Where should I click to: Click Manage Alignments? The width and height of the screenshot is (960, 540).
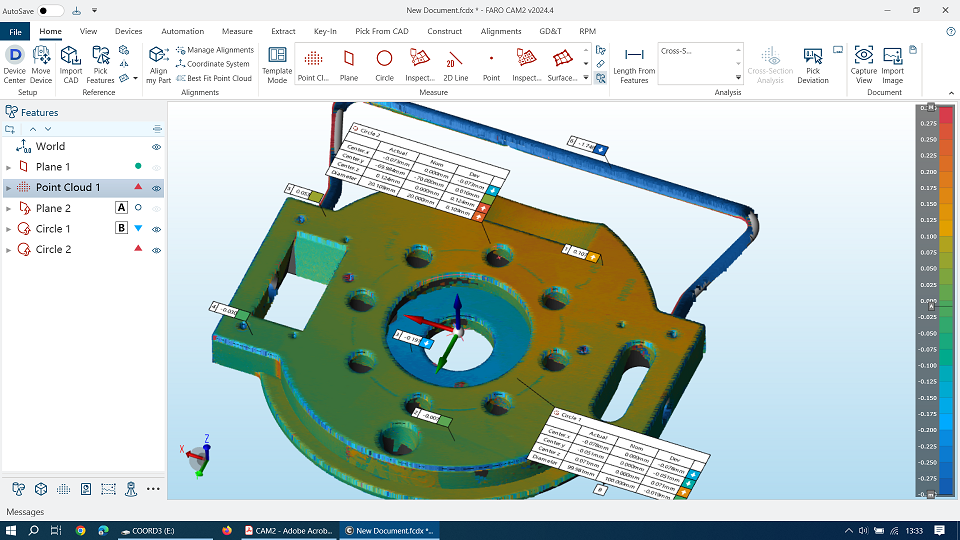215,50
